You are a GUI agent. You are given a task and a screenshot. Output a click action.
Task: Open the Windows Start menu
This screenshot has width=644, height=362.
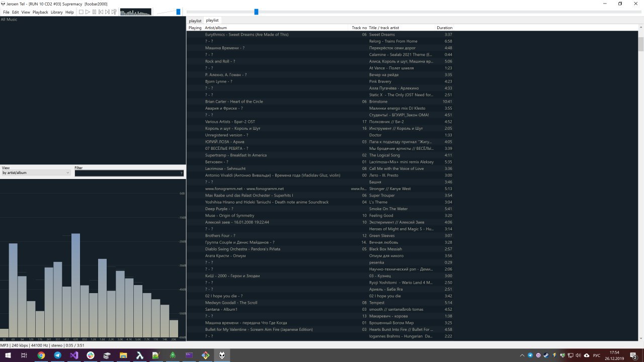[x=7, y=355]
